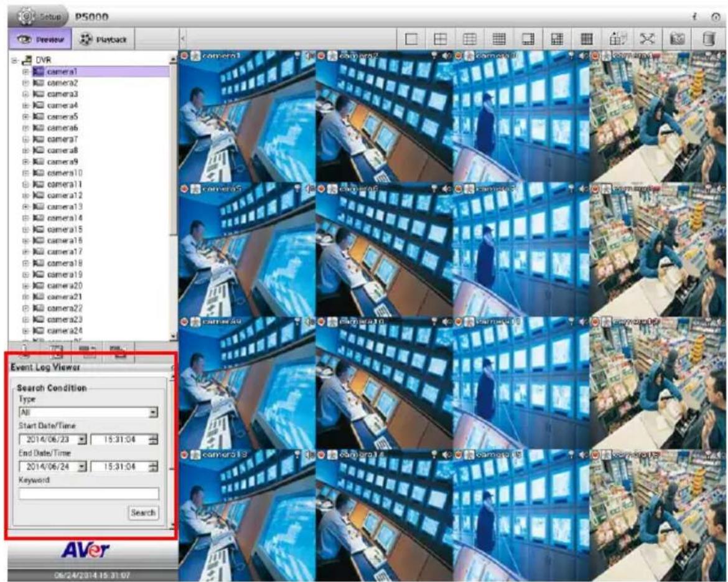Expand the camera12 tree node
Screen dimensions: 728x582
coord(26,195)
